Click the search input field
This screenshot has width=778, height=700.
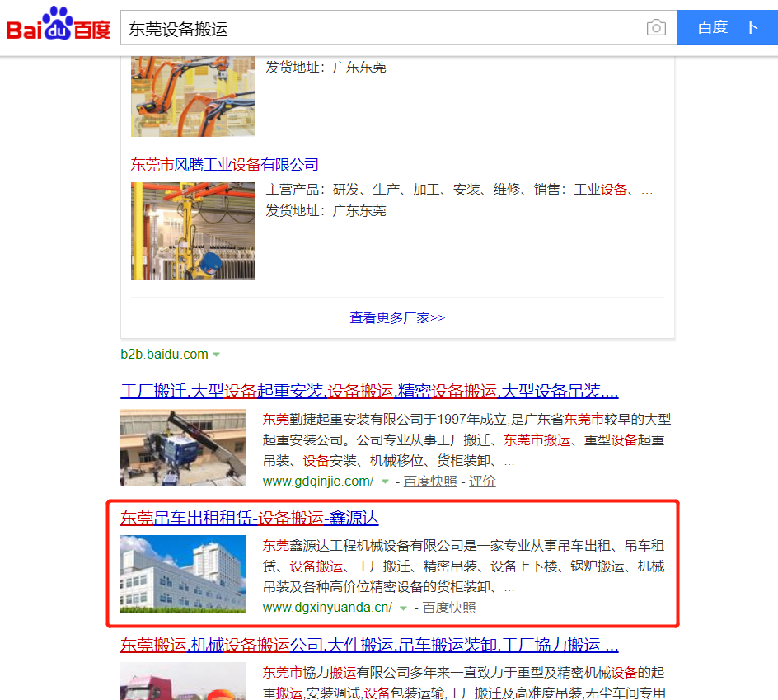pyautogui.click(x=382, y=28)
